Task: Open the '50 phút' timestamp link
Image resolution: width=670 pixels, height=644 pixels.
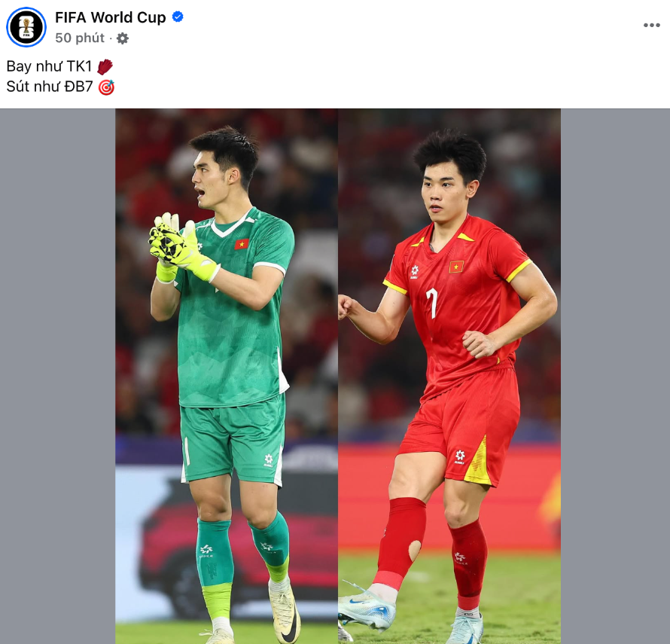Action: pos(80,38)
